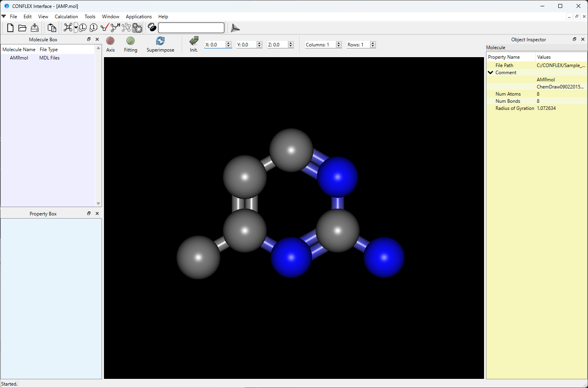
Task: Click the Paste clipboard icon
Action: pyautogui.click(x=52, y=28)
